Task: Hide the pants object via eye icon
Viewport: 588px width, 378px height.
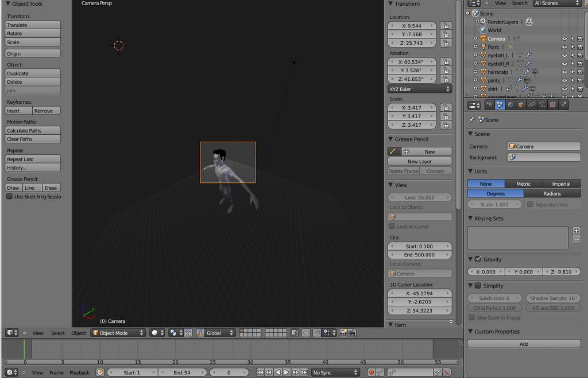Action: pos(564,80)
